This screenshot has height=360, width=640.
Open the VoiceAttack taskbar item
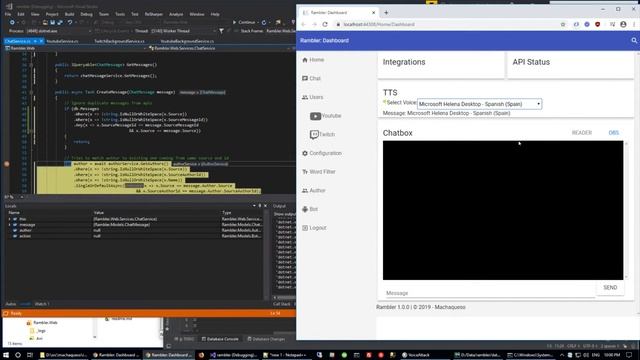pyautogui.click(x=416, y=355)
